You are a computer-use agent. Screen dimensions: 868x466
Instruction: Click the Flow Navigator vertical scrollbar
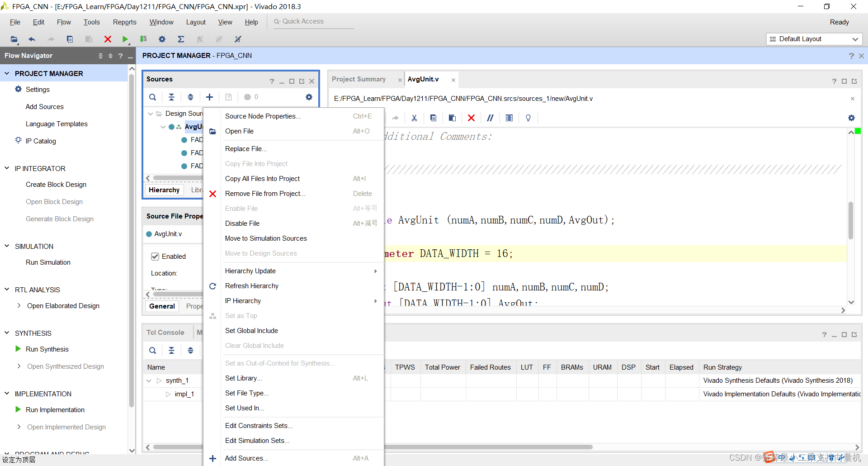(x=132, y=240)
